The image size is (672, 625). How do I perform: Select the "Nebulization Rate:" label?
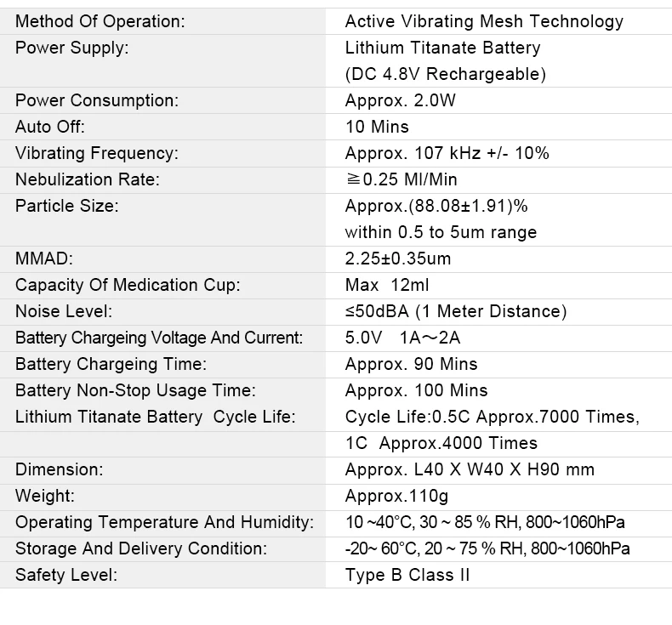coord(88,179)
